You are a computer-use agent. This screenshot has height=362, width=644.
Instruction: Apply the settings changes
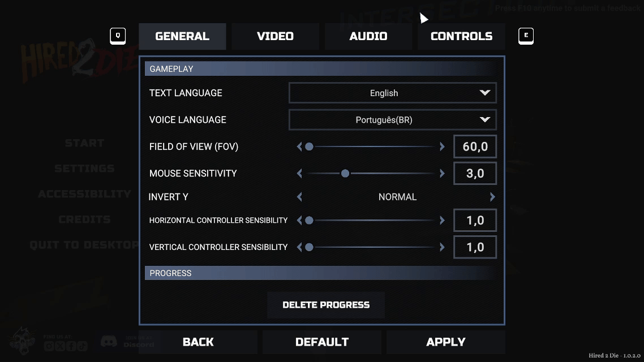coord(445,342)
